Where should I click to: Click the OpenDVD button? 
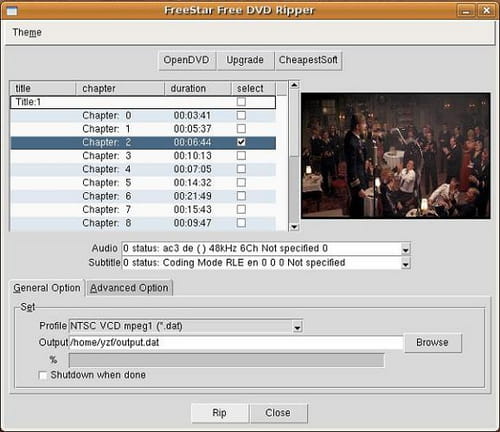tap(186, 60)
